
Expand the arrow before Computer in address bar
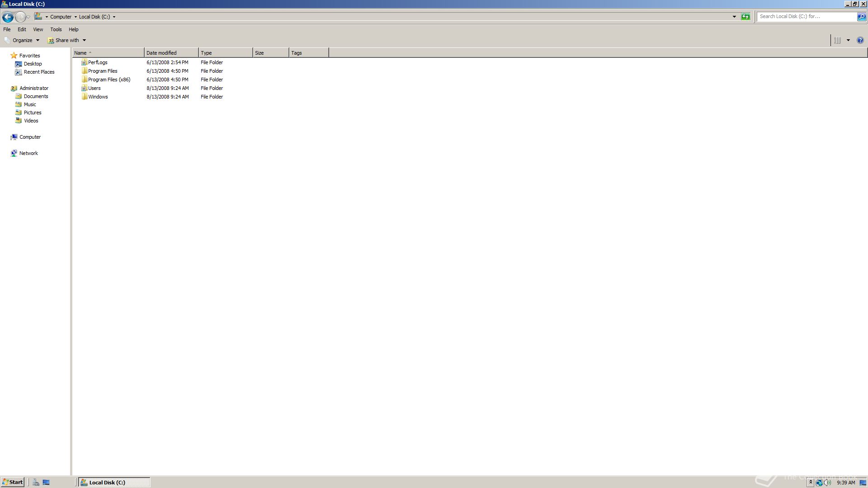pos(47,17)
